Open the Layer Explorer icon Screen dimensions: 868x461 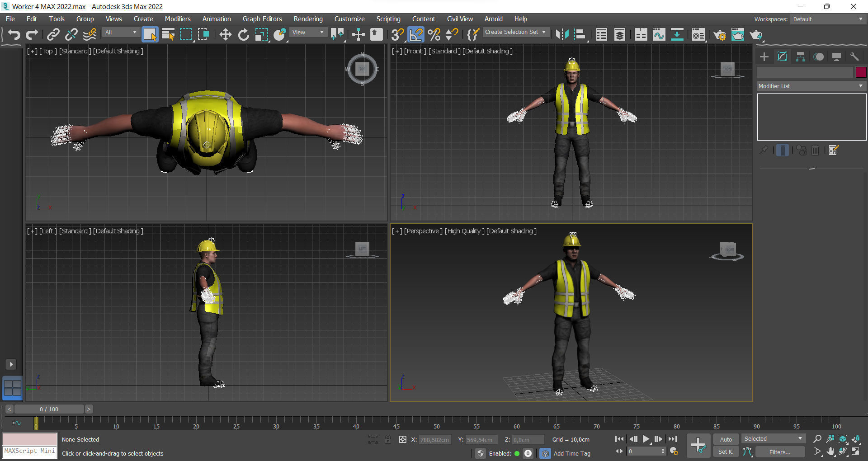[619, 34]
